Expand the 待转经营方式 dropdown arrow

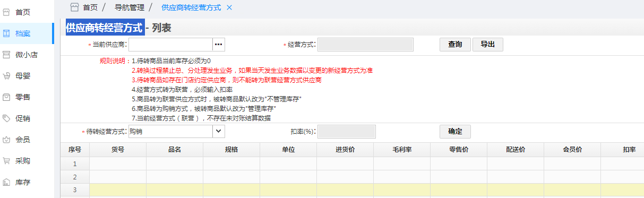(219, 131)
